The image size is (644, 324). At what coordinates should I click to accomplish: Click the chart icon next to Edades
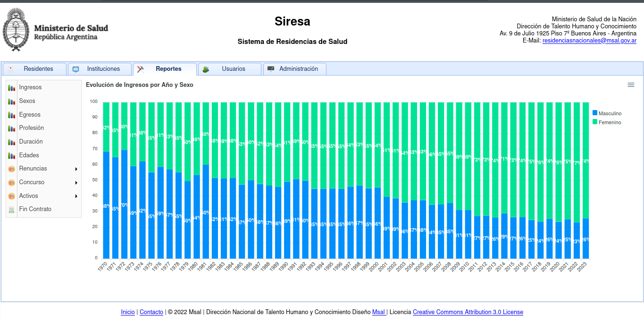pos(12,155)
